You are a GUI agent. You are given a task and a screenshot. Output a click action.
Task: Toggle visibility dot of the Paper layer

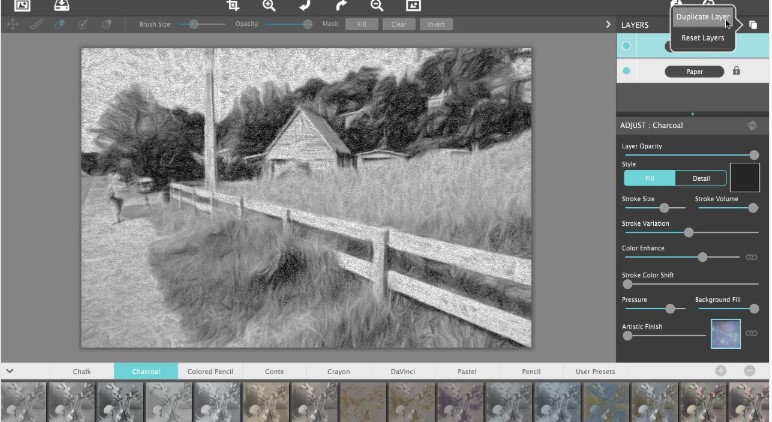pyautogui.click(x=626, y=71)
